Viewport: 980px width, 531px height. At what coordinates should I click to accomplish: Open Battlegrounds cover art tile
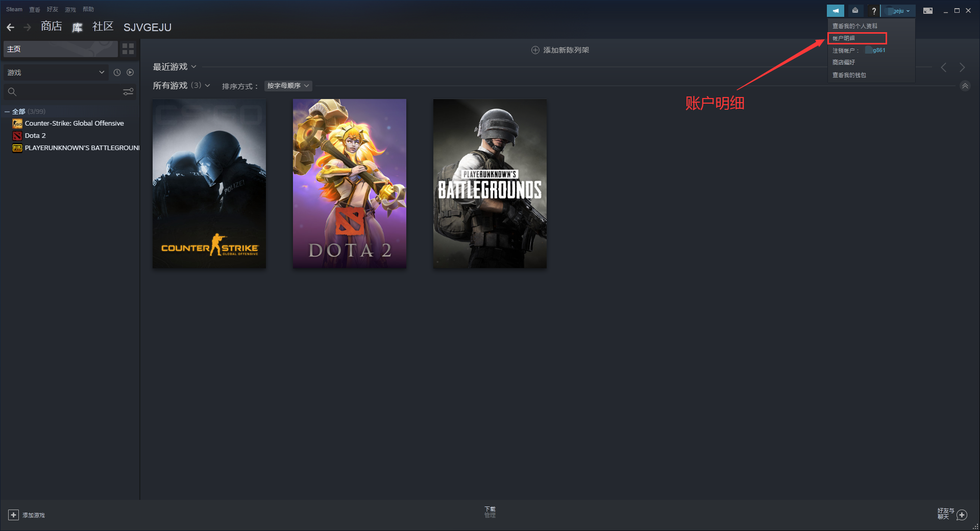coord(490,184)
